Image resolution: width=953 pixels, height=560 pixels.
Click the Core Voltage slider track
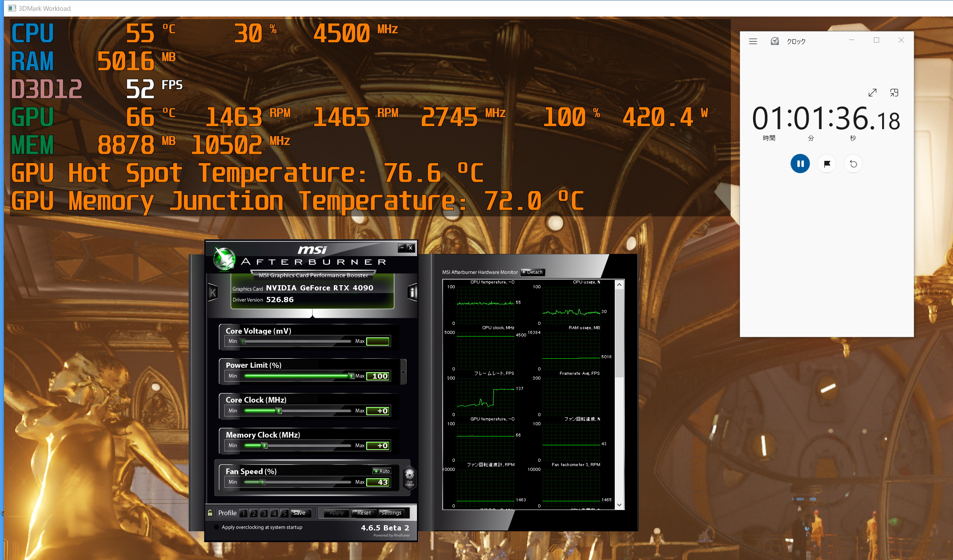[x=297, y=341]
